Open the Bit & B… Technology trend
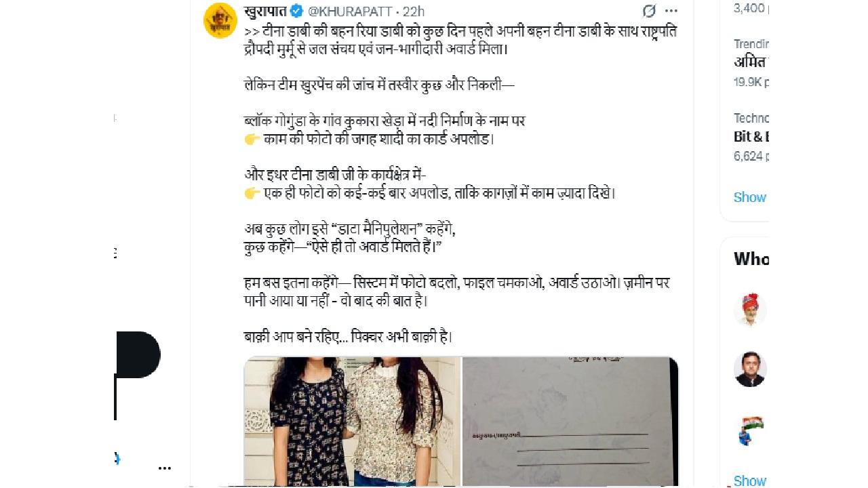 pos(751,136)
